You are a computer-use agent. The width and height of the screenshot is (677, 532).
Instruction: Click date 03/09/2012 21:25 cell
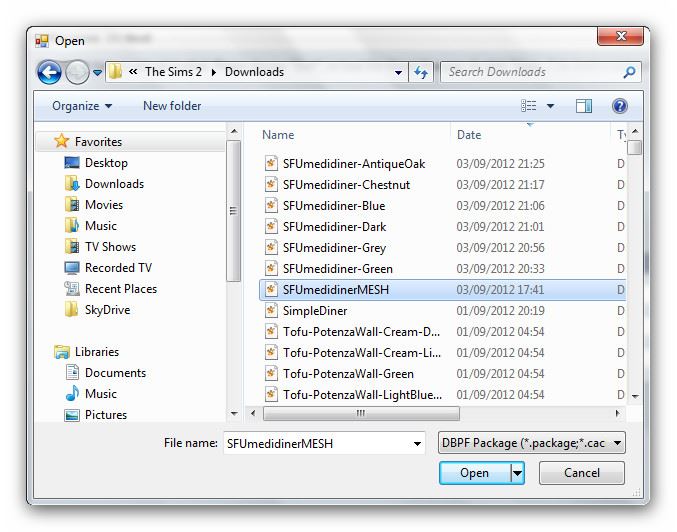click(500, 164)
